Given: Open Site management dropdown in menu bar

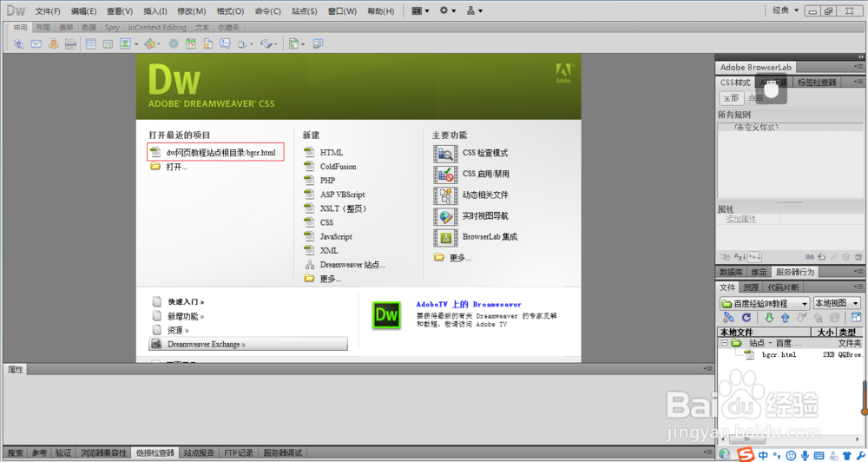Looking at the screenshot, I should tap(475, 10).
